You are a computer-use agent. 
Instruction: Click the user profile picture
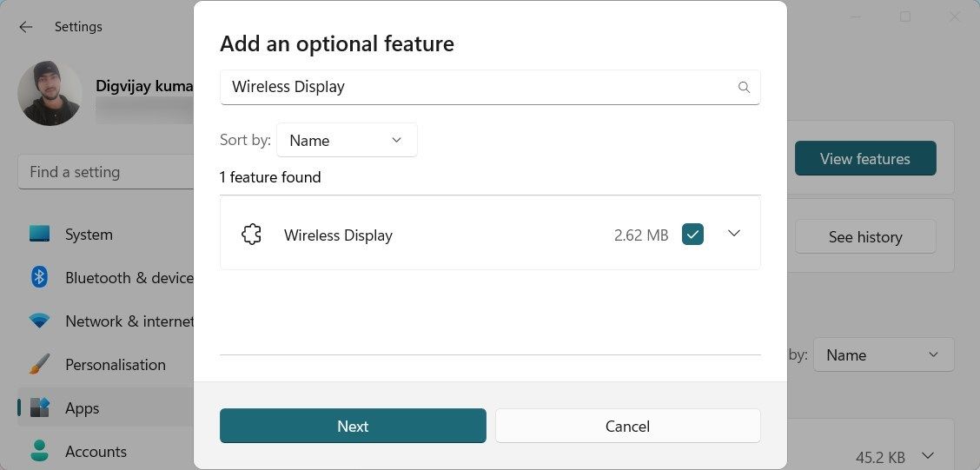(50, 93)
